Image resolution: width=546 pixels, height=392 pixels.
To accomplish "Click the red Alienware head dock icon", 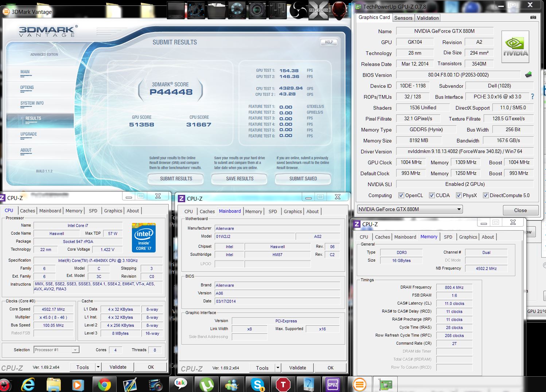I will tap(339, 10).
